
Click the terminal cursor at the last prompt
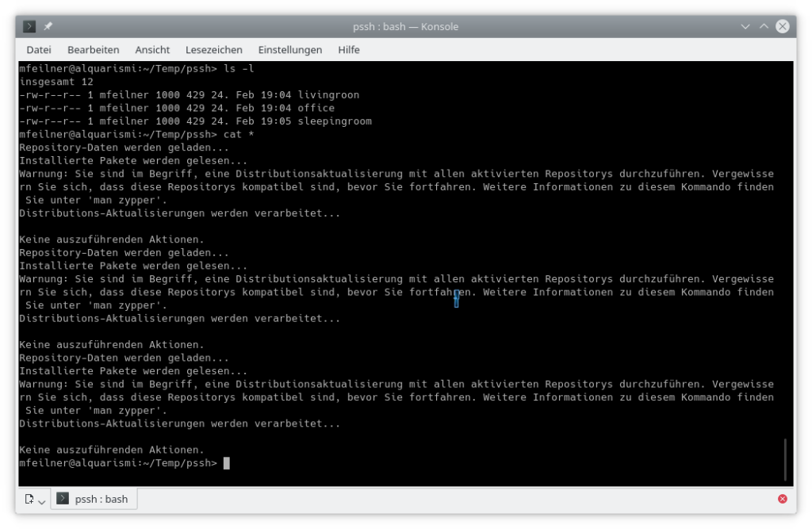coord(226,463)
